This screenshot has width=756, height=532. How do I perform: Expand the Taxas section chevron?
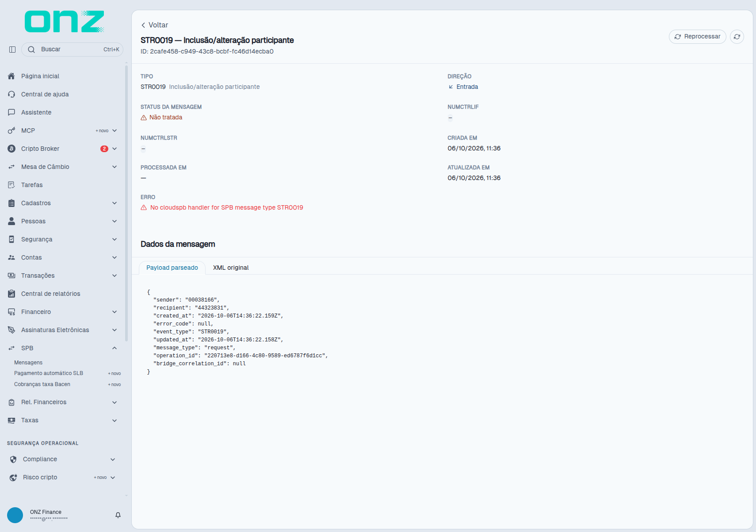point(115,421)
